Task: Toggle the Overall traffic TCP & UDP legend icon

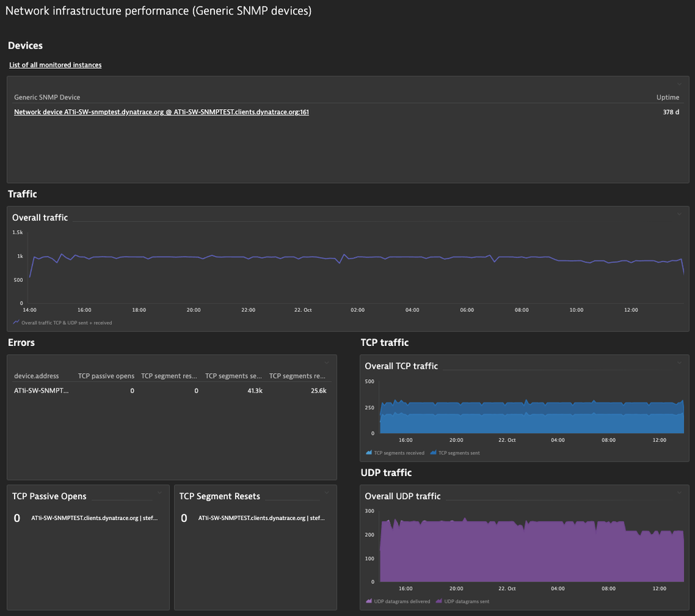Action: coord(16,323)
